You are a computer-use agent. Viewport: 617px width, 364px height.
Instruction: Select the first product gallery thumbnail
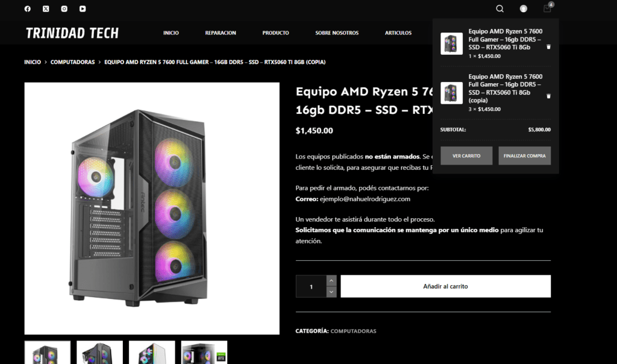coord(47,353)
